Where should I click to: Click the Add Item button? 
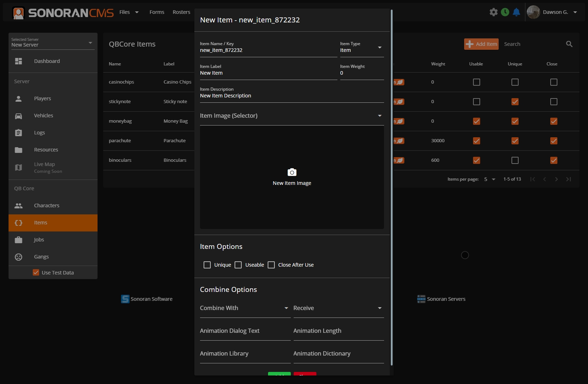click(x=481, y=44)
